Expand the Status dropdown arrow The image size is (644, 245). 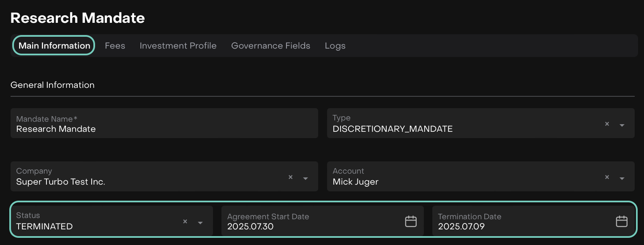pyautogui.click(x=200, y=223)
